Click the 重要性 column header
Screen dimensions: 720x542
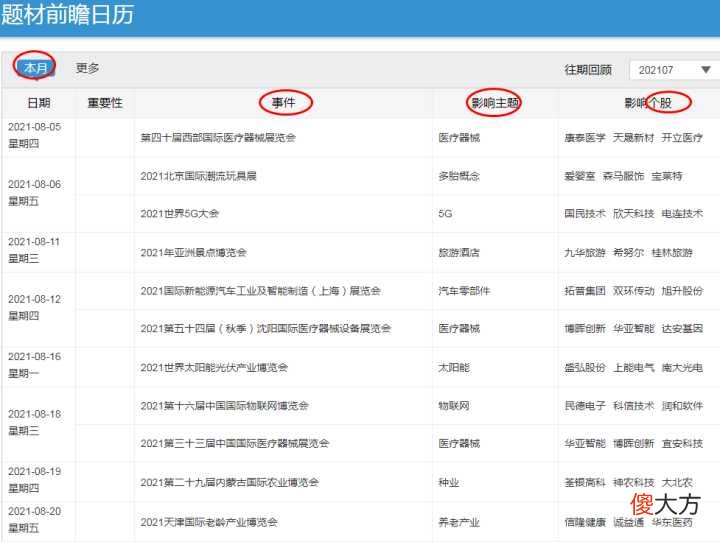[x=105, y=103]
